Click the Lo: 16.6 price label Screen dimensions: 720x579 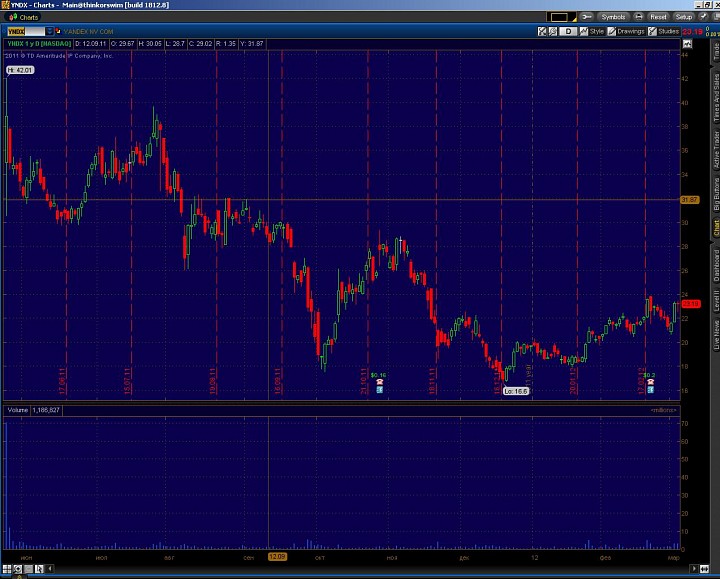pyautogui.click(x=516, y=391)
